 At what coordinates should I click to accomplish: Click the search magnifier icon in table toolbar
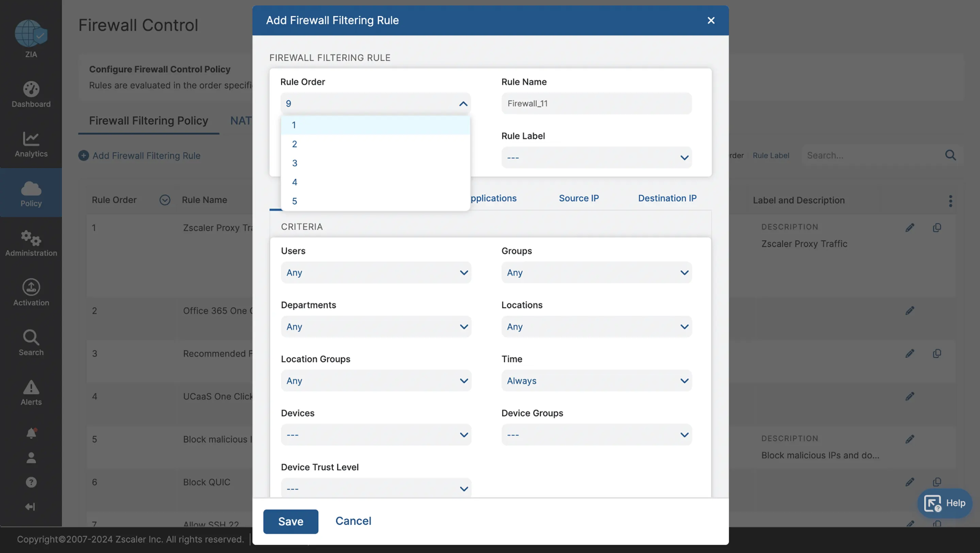[950, 155]
